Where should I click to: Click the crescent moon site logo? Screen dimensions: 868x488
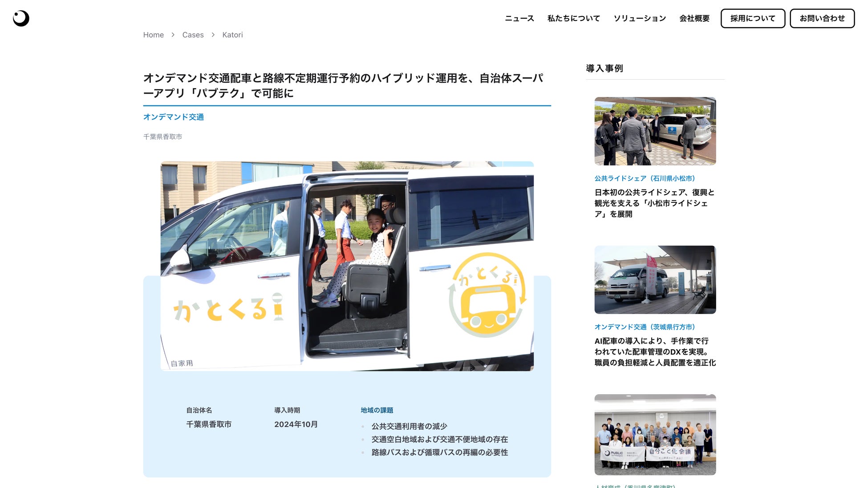point(21,18)
